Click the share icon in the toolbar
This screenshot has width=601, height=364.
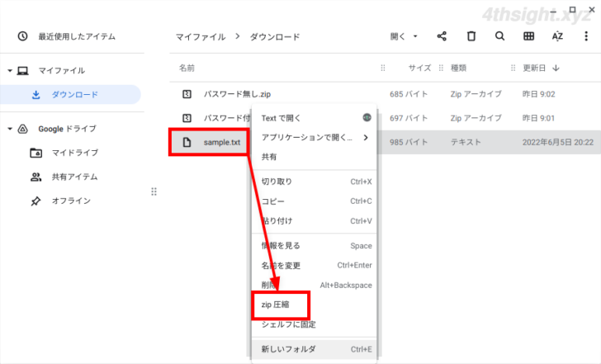pos(442,36)
